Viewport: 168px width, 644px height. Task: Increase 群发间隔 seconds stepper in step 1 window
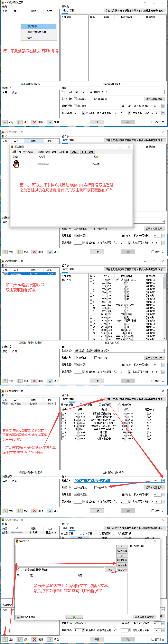(83, 112)
